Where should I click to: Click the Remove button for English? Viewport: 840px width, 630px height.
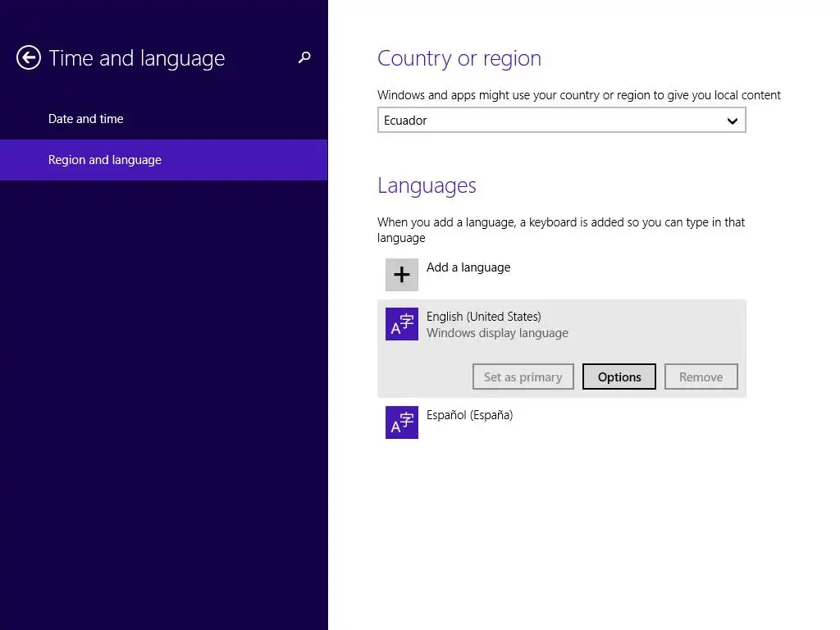[701, 377]
